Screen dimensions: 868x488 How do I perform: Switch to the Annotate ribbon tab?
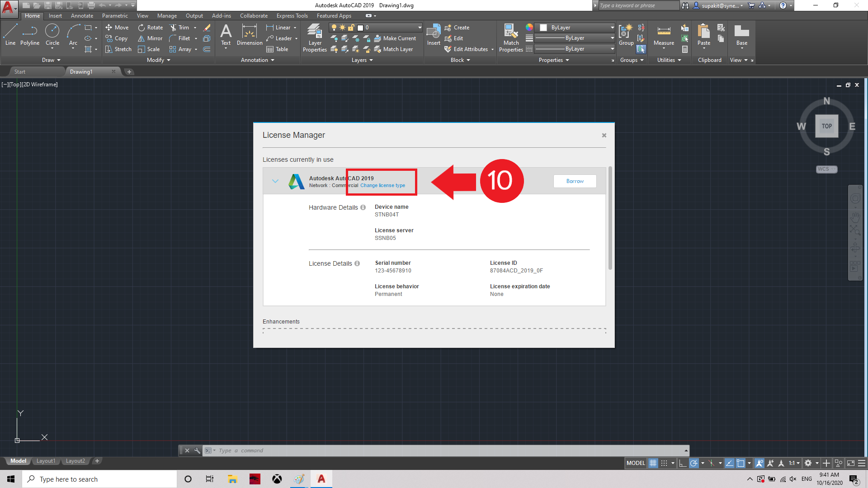click(x=82, y=16)
